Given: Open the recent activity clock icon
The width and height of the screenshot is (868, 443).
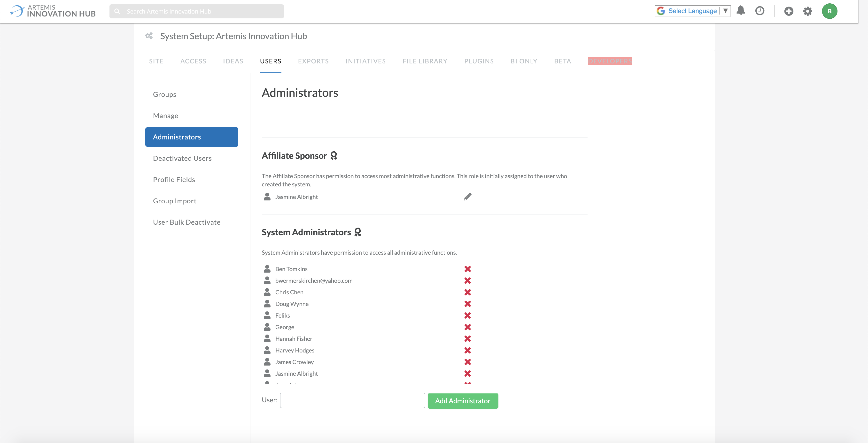Looking at the screenshot, I should tap(760, 11).
